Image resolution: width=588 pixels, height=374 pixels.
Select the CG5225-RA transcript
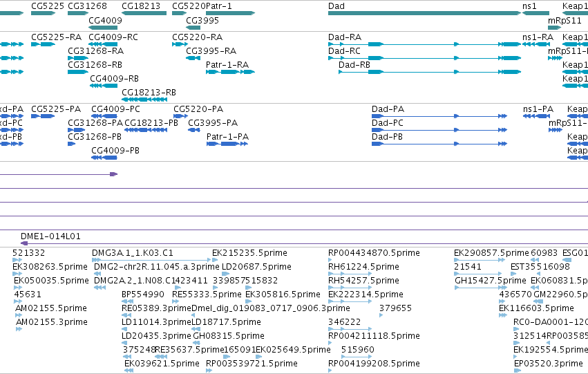tap(43, 44)
